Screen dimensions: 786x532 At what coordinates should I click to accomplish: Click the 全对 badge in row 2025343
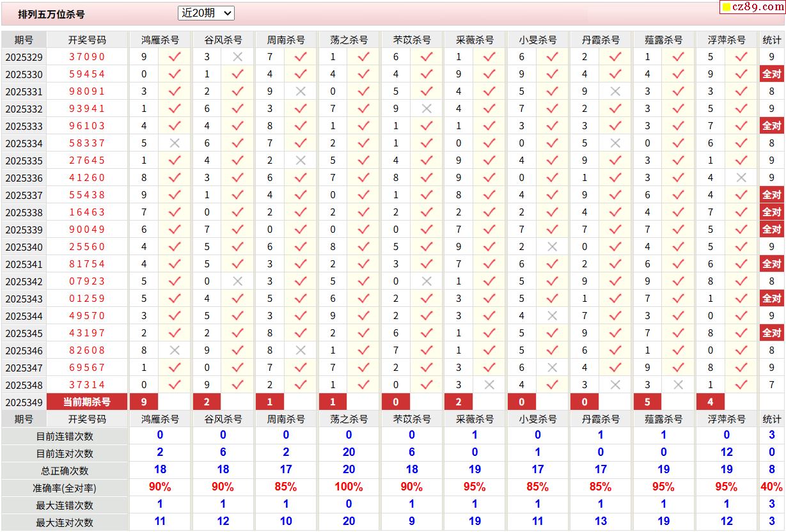tap(772, 299)
